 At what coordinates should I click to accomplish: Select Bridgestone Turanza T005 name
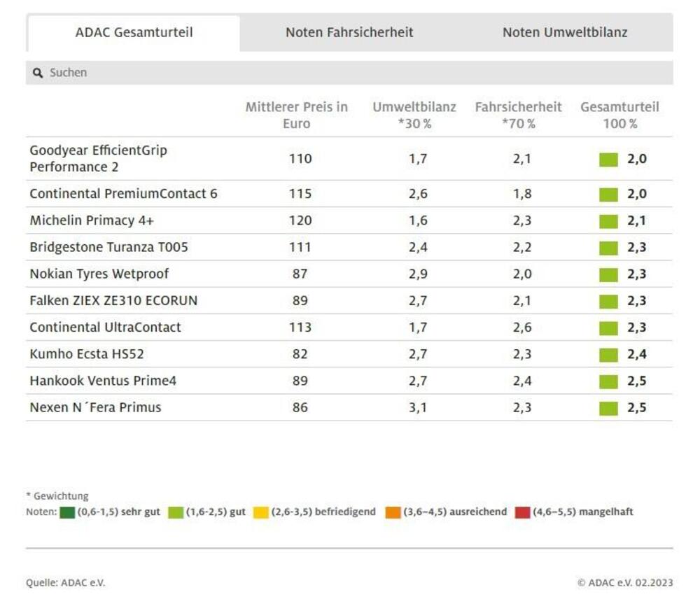point(108,247)
